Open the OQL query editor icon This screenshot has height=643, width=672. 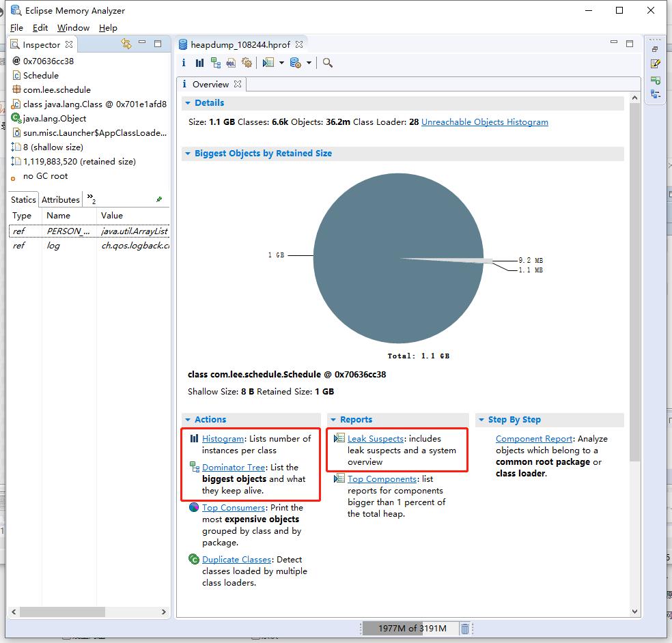(232, 63)
